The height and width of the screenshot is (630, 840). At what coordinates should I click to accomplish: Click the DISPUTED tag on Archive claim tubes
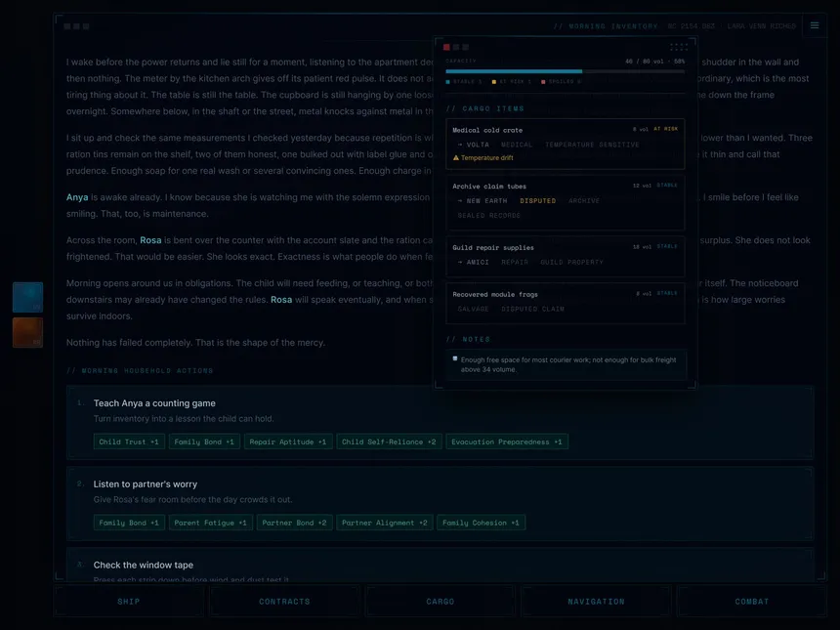pyautogui.click(x=538, y=201)
